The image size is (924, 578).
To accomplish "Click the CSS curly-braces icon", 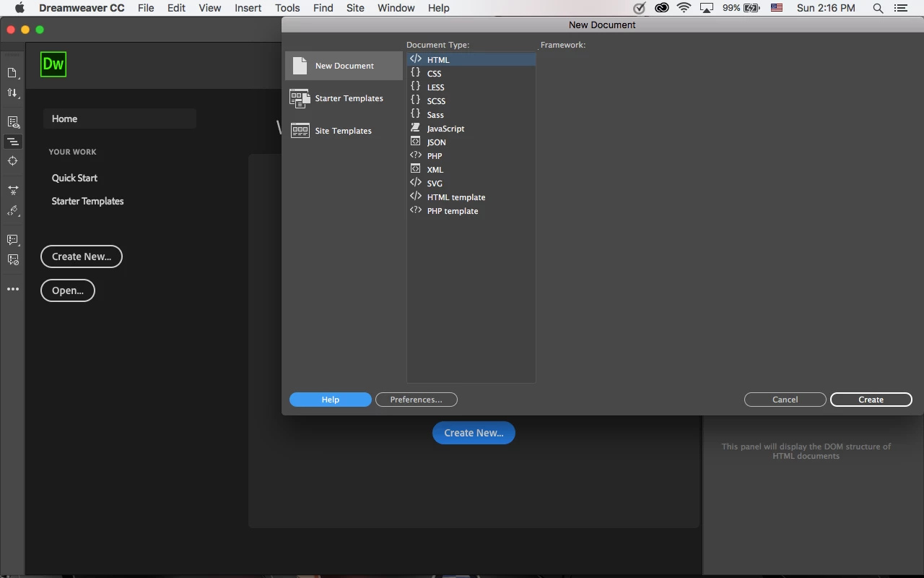I will pos(416,73).
